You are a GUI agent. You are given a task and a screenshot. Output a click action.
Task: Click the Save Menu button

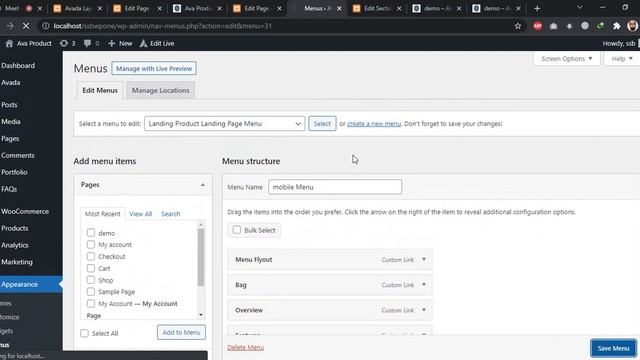point(613,348)
